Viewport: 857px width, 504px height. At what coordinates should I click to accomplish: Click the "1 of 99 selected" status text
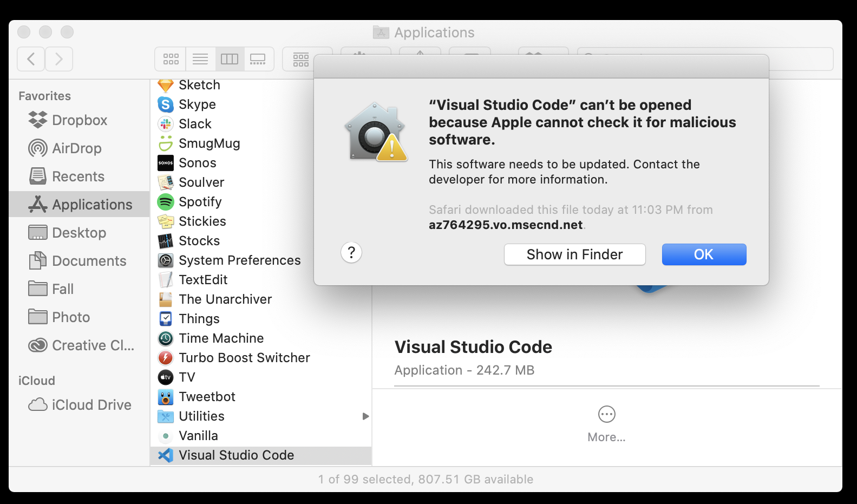click(x=365, y=479)
